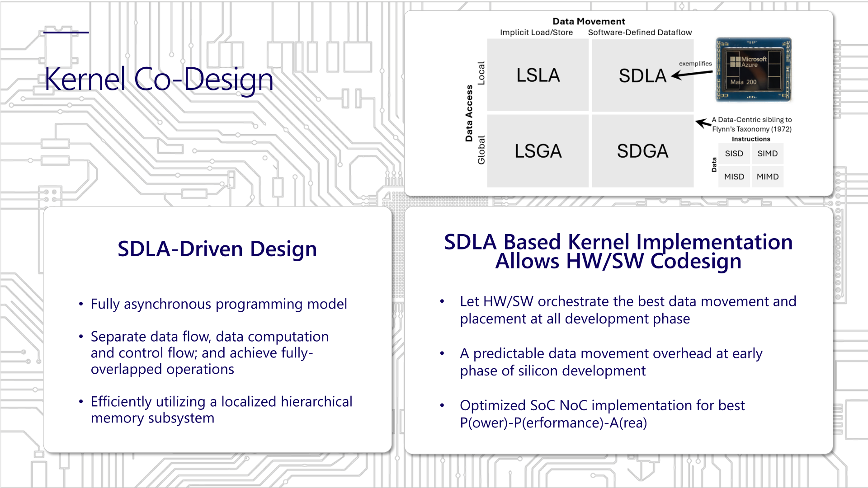Screen dimensions: 868x488
Task: Select the SDLA quadrant box
Action: pos(642,75)
